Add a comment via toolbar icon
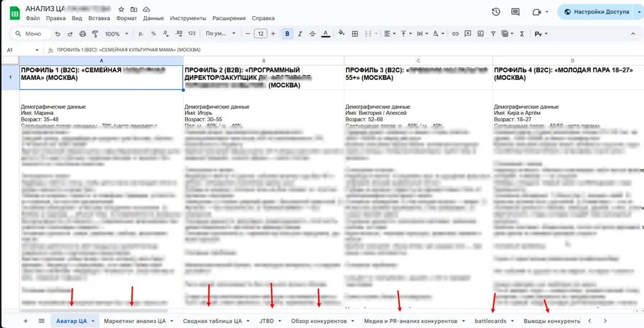This screenshot has height=328, width=644. point(468,34)
